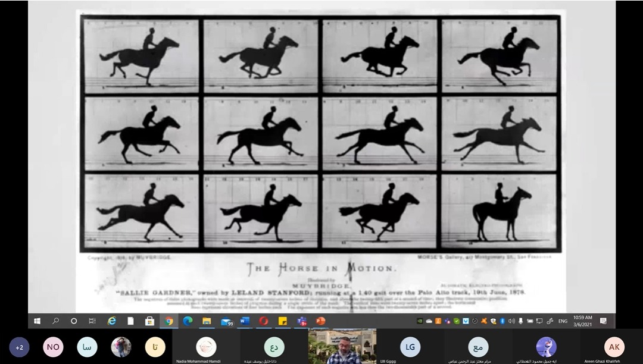Launch Internet Explorer from taskbar

click(111, 321)
